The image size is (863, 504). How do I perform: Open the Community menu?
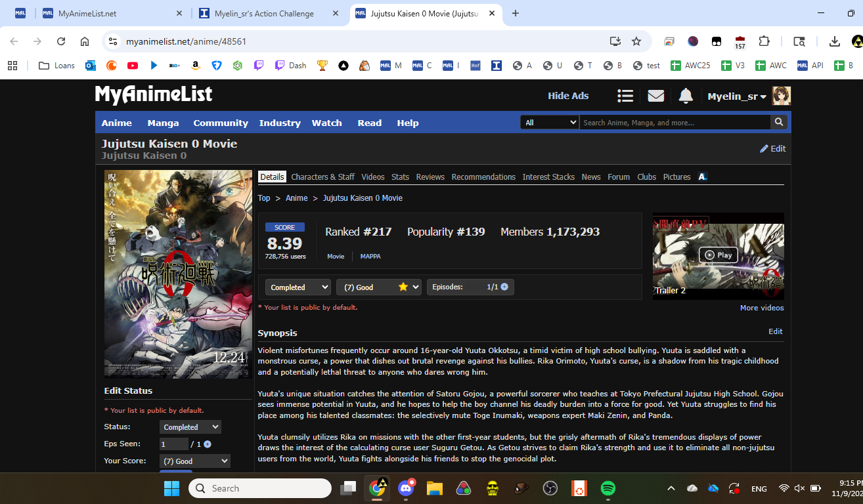point(221,123)
